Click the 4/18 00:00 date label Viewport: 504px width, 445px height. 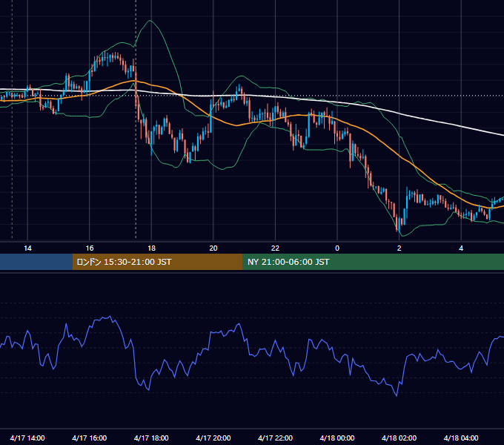[x=337, y=438]
